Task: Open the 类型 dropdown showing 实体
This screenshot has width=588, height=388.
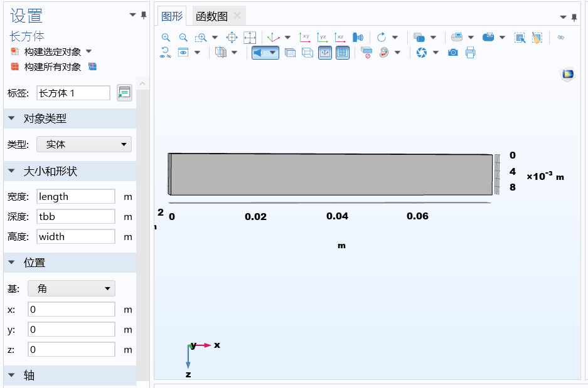Action: [x=84, y=144]
